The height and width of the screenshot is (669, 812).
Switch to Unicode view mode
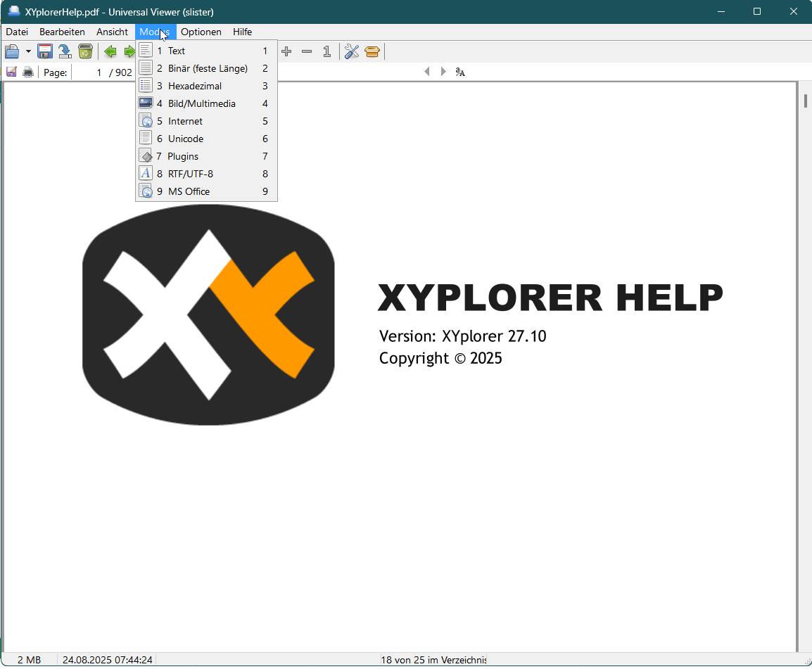[186, 139]
